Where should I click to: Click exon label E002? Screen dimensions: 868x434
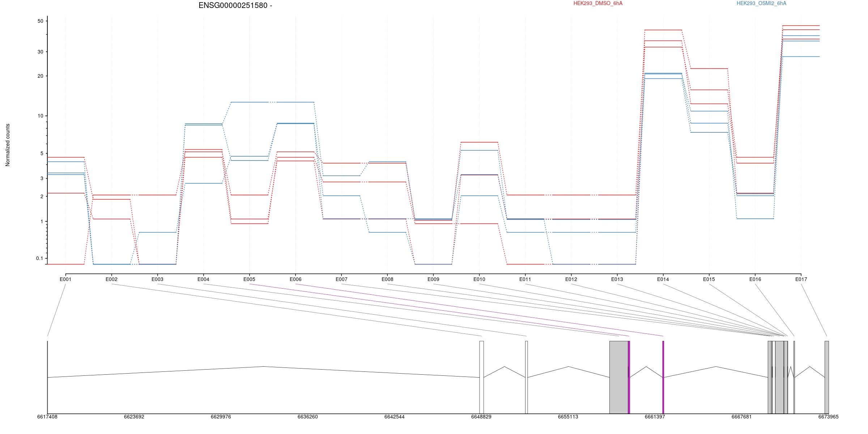coord(111,279)
